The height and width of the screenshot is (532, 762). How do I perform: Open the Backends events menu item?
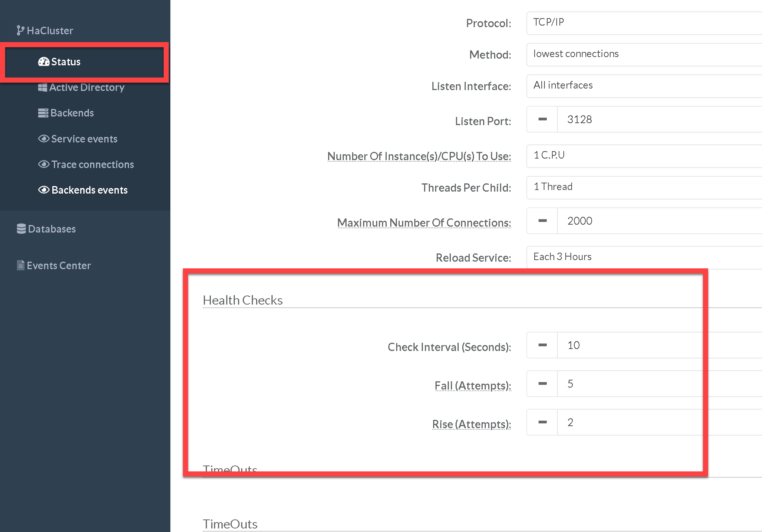(89, 190)
